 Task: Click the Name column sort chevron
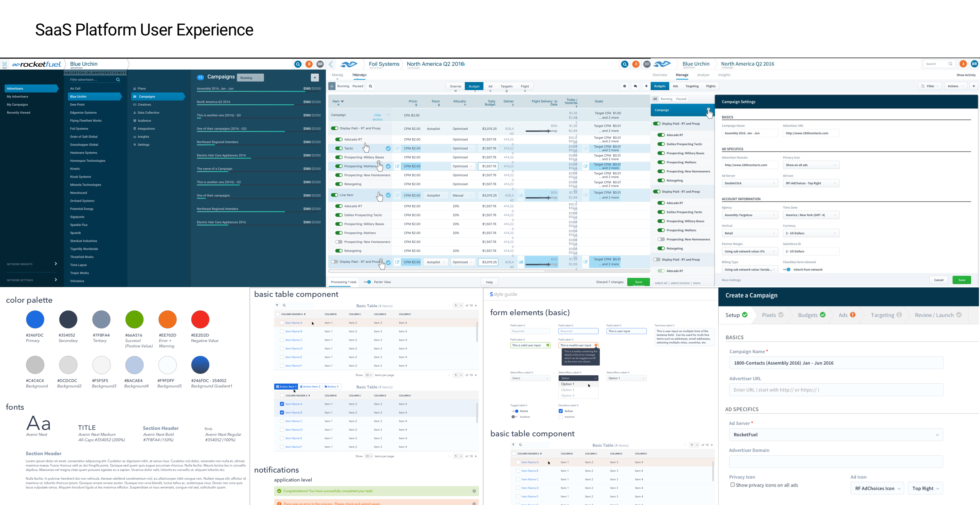click(342, 101)
